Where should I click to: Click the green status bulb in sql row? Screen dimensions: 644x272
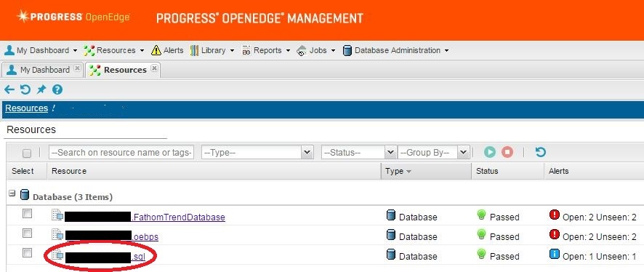tap(481, 255)
